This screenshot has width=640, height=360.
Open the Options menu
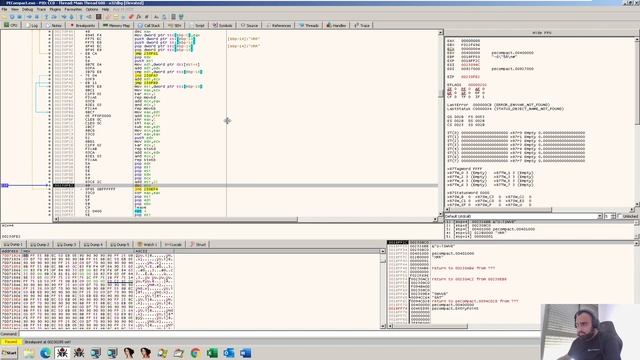point(92,9)
